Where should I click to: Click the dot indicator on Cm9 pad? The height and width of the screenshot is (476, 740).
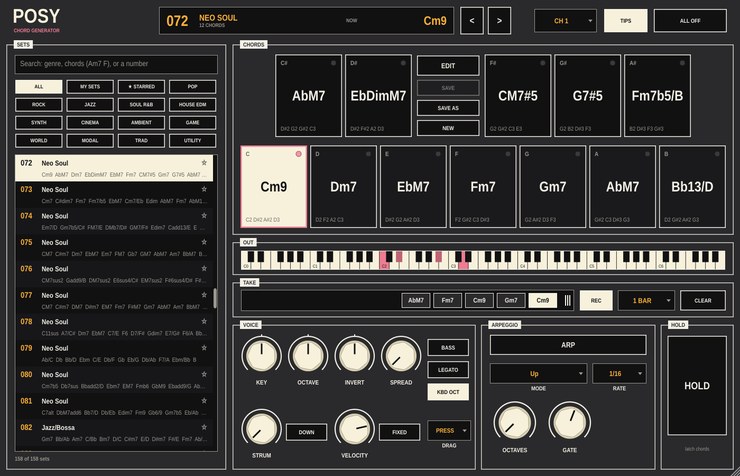[298, 154]
